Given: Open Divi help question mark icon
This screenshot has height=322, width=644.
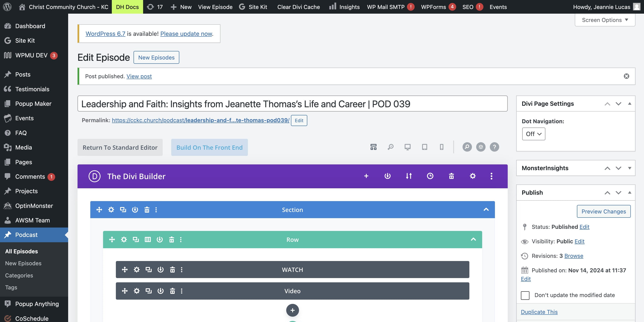Looking at the screenshot, I should click(x=494, y=147).
